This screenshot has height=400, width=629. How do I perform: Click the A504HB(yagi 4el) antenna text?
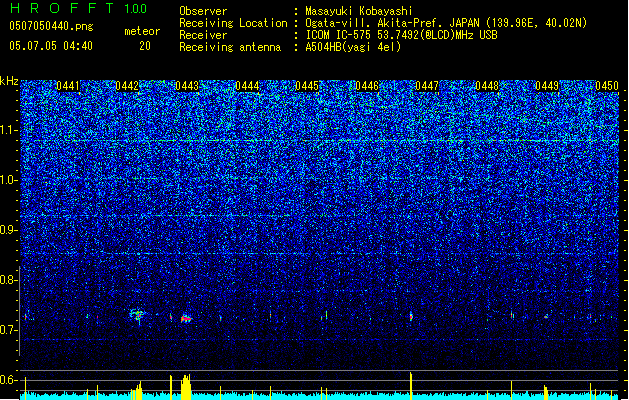(x=353, y=47)
